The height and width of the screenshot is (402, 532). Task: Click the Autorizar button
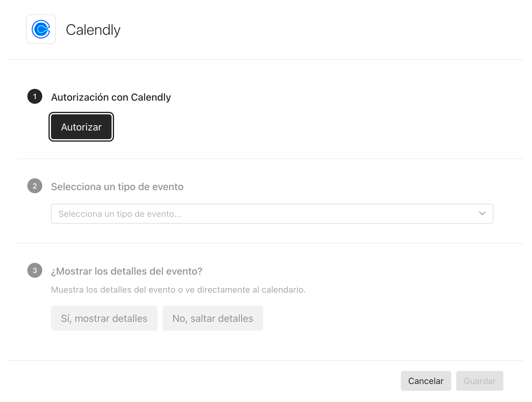click(81, 127)
